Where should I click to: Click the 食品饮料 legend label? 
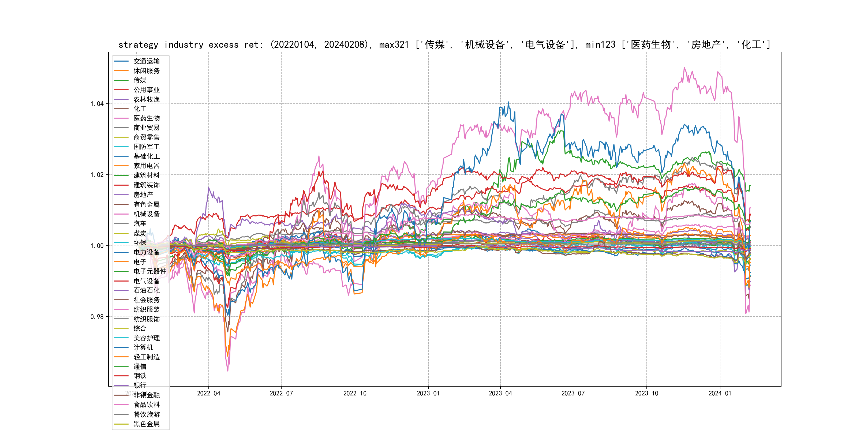click(146, 405)
